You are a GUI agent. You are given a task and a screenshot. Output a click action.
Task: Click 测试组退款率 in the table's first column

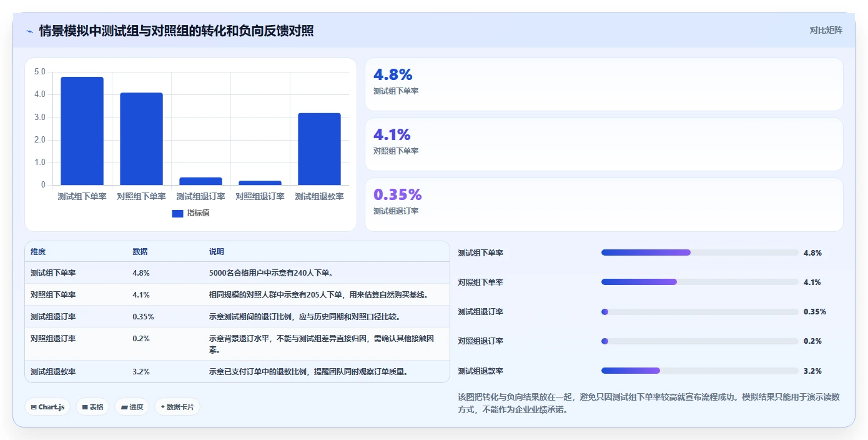53,371
